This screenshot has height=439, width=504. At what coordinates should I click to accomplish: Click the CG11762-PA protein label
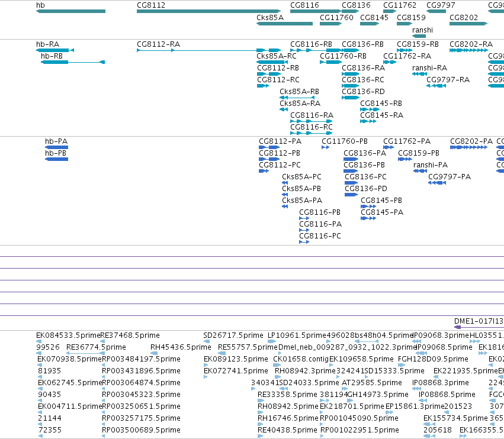(x=407, y=141)
